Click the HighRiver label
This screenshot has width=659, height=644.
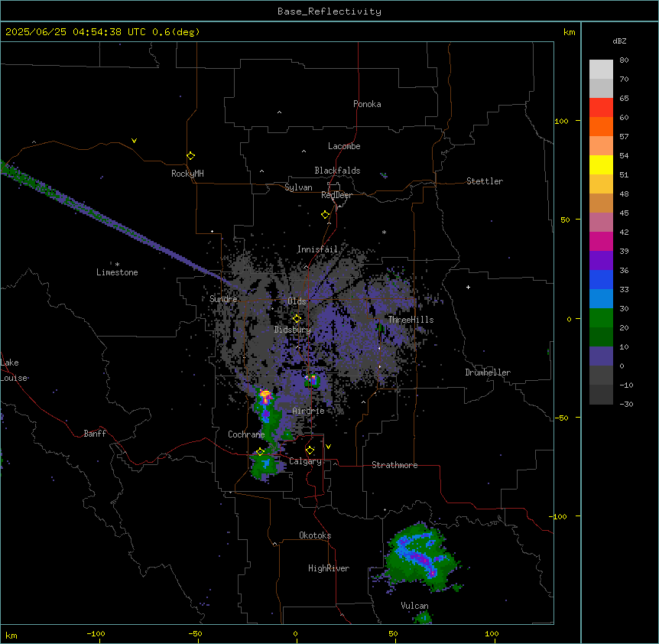point(329,568)
